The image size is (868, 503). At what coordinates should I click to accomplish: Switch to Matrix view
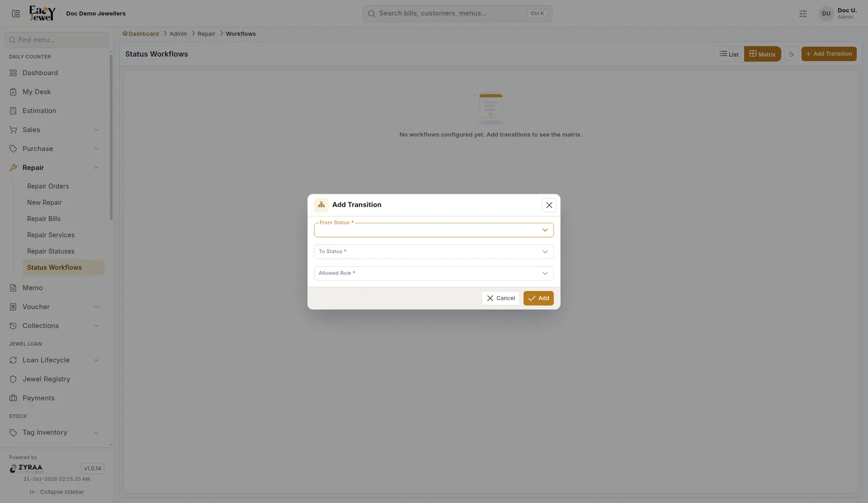coord(762,54)
